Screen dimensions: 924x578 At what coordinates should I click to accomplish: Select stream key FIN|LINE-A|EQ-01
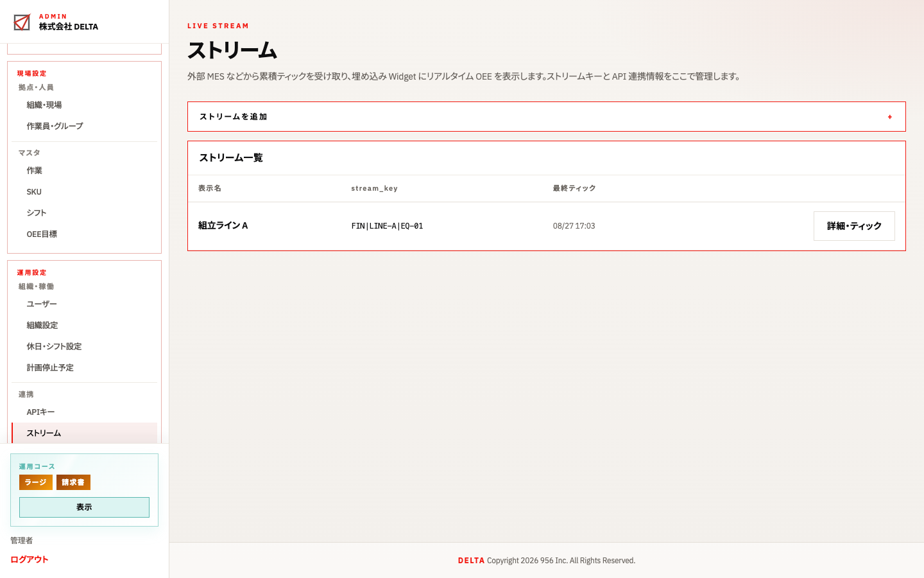(387, 226)
